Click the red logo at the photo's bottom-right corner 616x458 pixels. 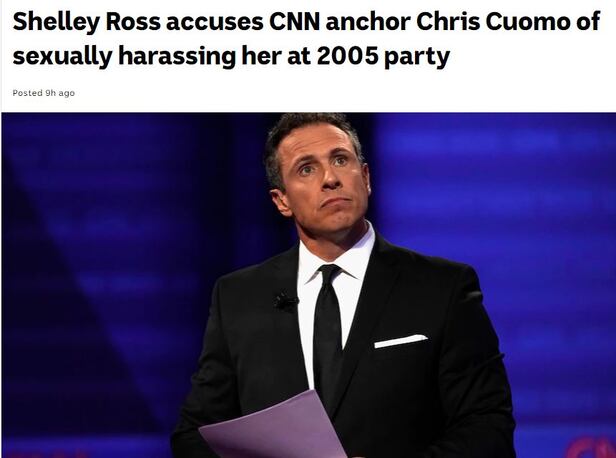tap(593, 448)
